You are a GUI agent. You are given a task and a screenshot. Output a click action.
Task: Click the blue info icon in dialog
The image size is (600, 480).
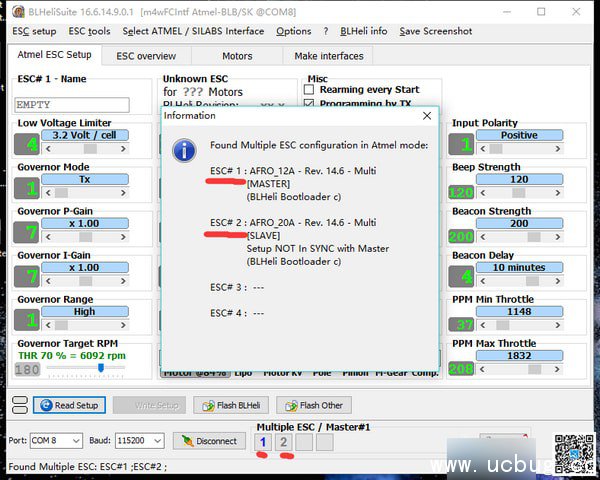[184, 151]
